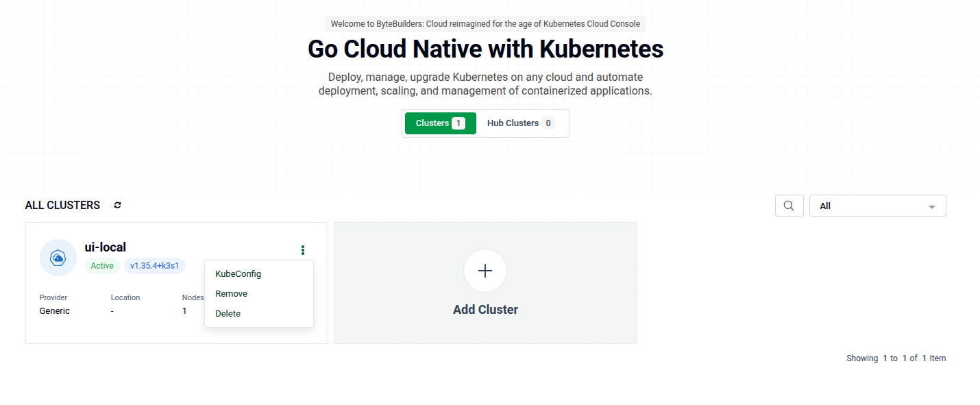Click the Generic provider value
The image size is (980, 405).
[x=55, y=311]
